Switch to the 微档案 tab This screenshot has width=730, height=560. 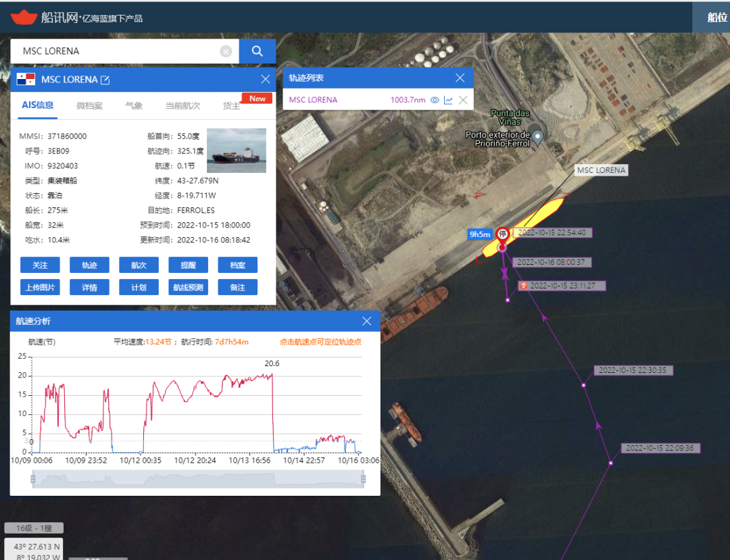(89, 105)
